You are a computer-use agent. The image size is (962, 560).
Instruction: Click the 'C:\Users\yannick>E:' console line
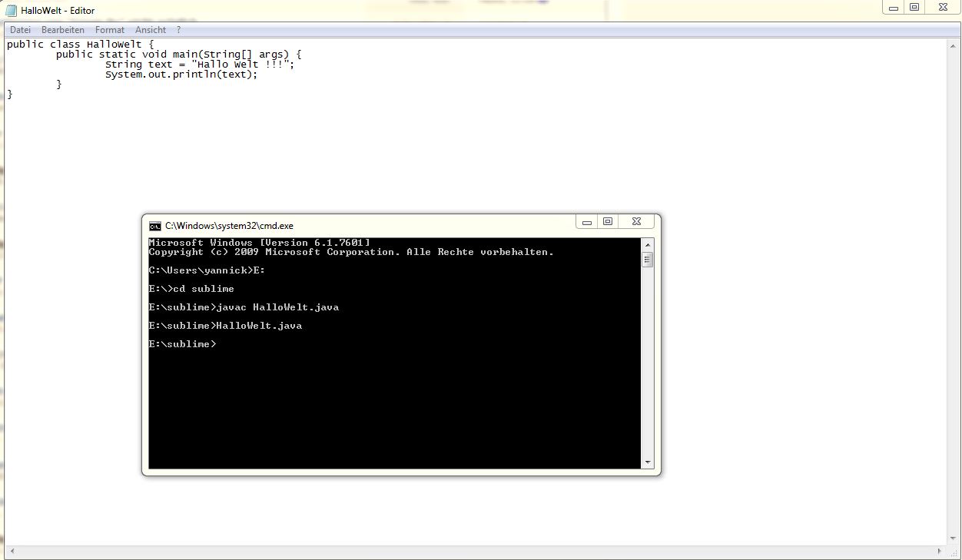207,270
